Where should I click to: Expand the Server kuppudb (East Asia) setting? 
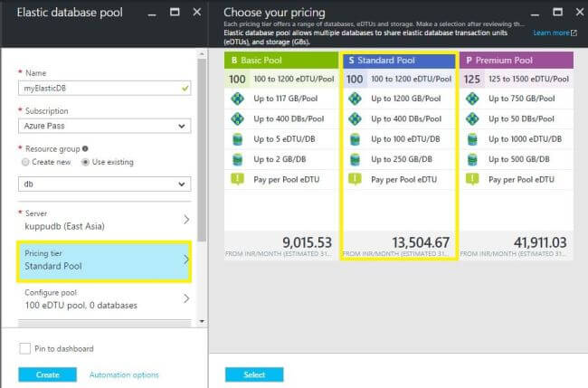[x=104, y=220]
